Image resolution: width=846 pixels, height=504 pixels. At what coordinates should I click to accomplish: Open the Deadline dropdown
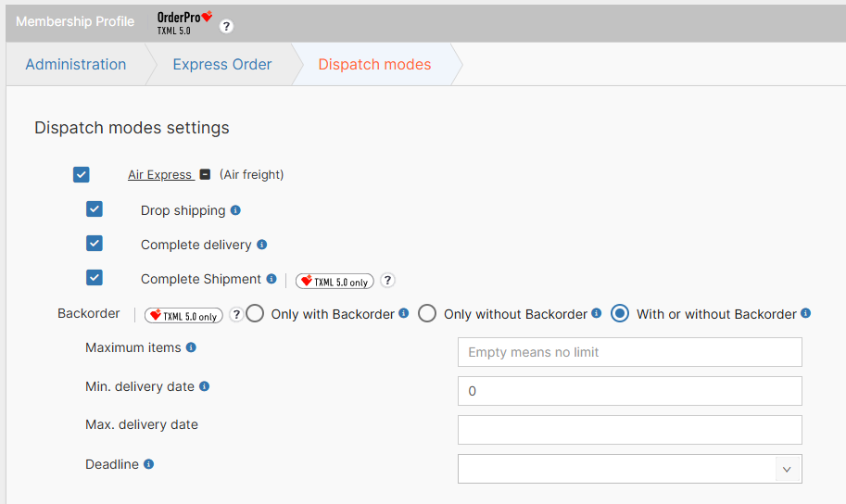[786, 469]
